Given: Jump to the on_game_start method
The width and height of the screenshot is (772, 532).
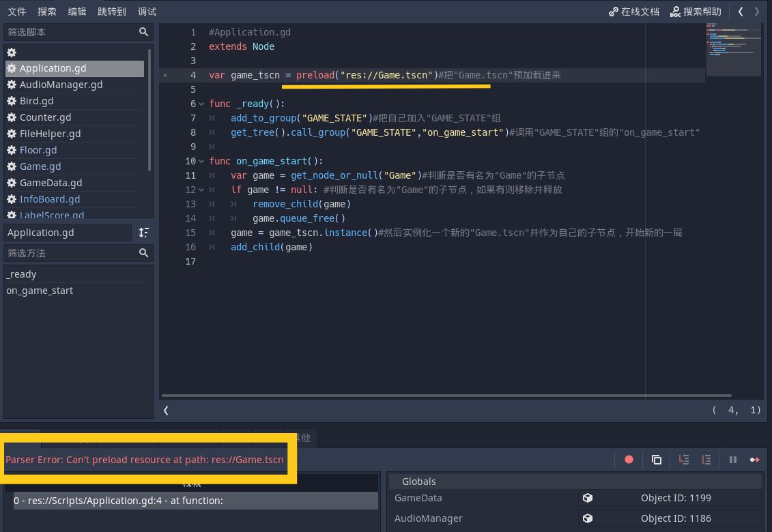Looking at the screenshot, I should (76, 291).
